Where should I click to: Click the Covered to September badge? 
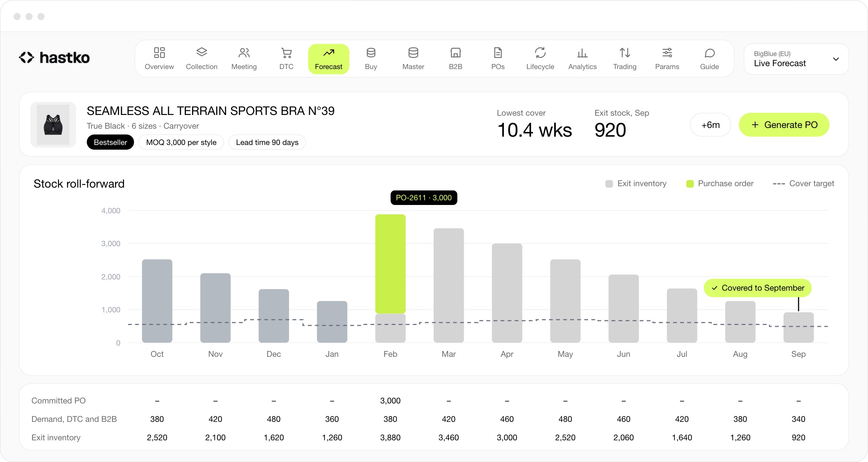(757, 288)
